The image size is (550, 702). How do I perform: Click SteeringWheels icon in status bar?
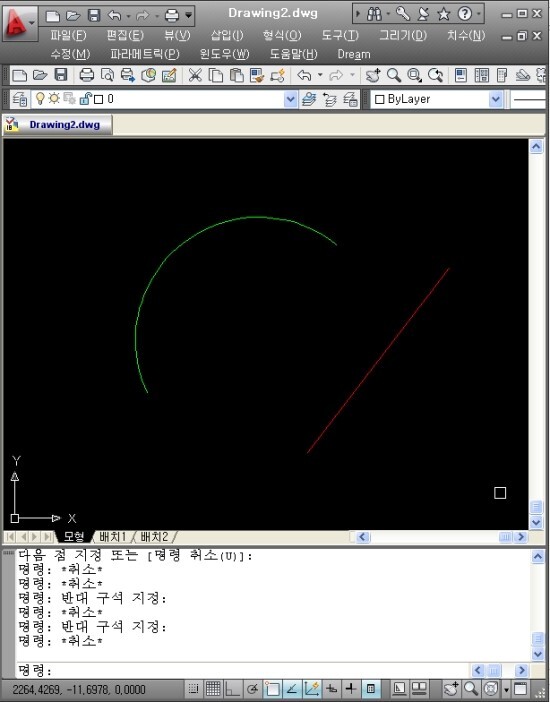(491, 689)
